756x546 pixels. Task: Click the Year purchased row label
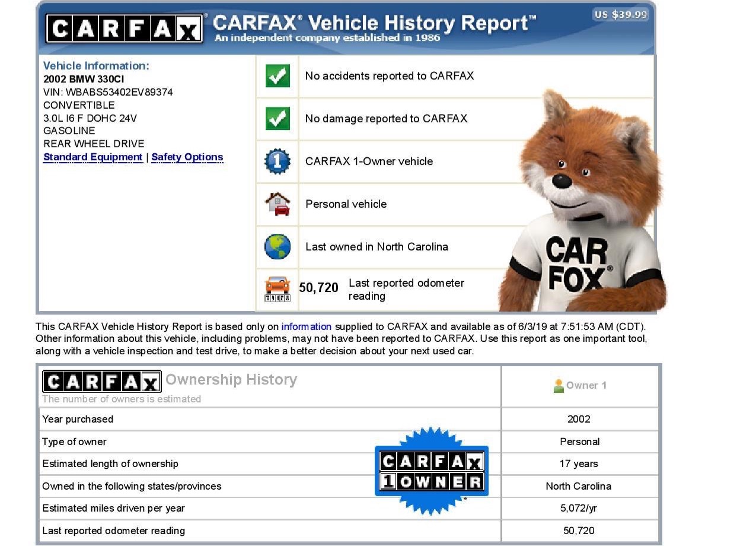[x=78, y=419]
